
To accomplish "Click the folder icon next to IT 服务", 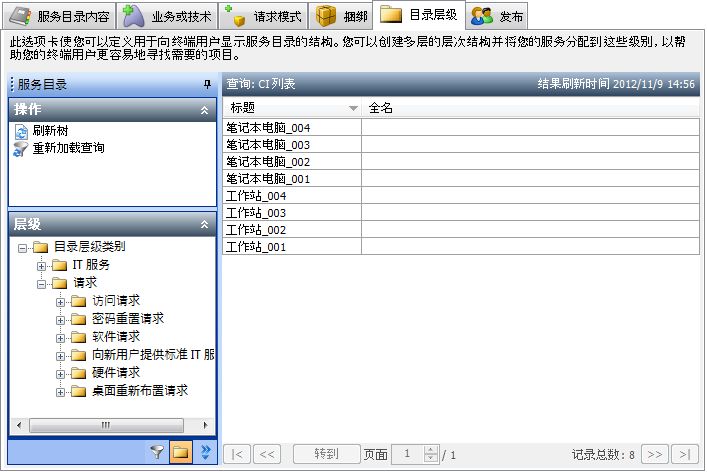I will point(60,265).
